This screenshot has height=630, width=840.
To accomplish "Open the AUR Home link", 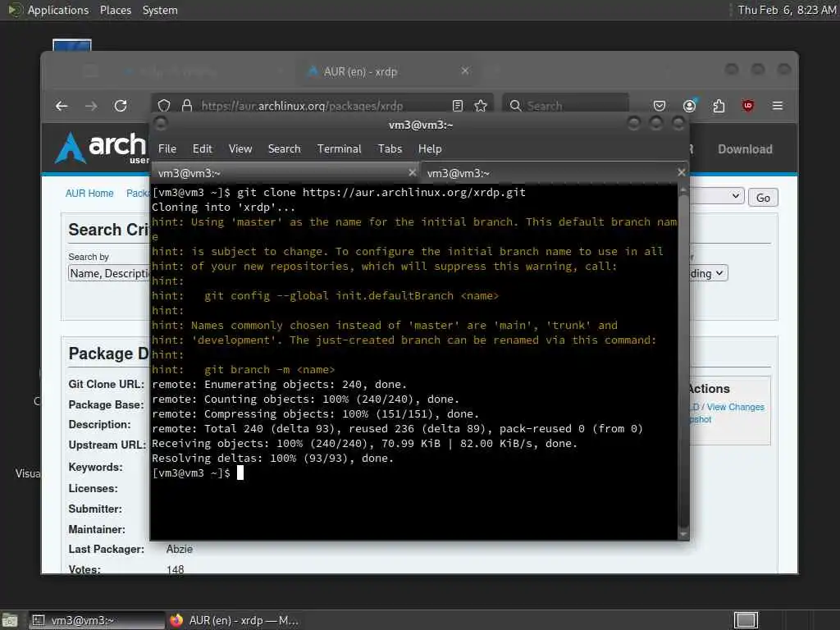I will point(89,194).
